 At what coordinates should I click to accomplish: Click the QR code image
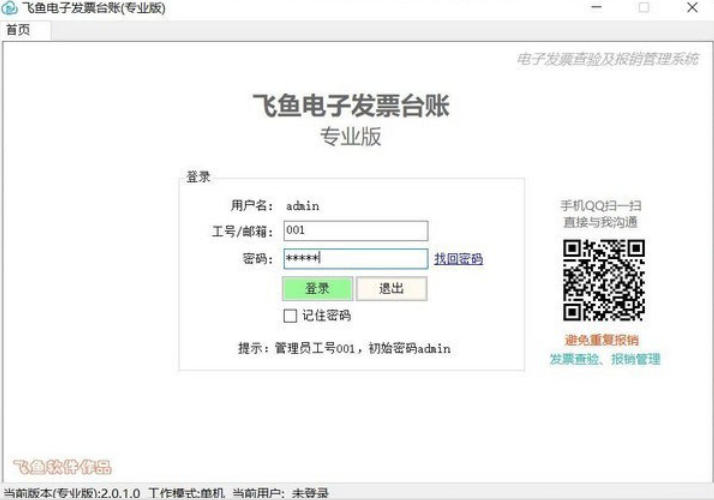pyautogui.click(x=603, y=281)
